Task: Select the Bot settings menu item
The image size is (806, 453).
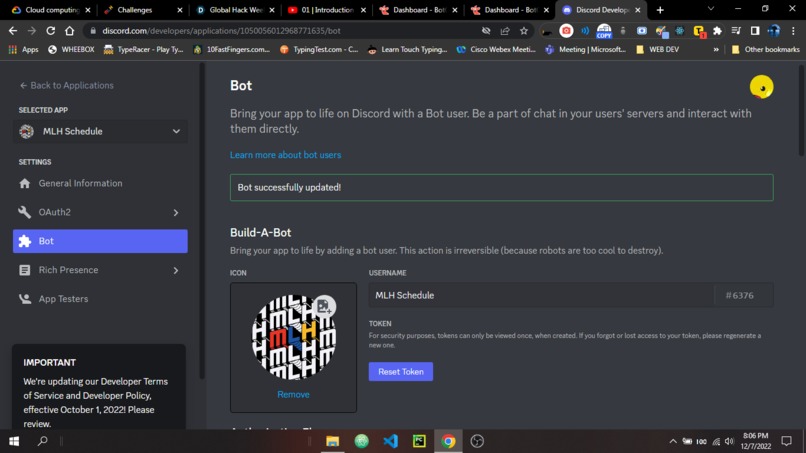Action: tap(100, 241)
